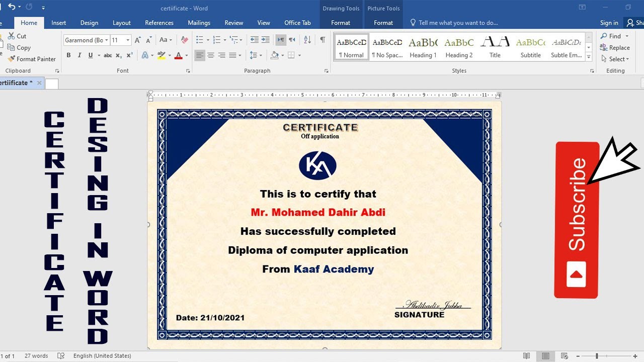Viewport: 644px width, 362px height.
Task: Open the font size dropdown
Action: point(128,40)
